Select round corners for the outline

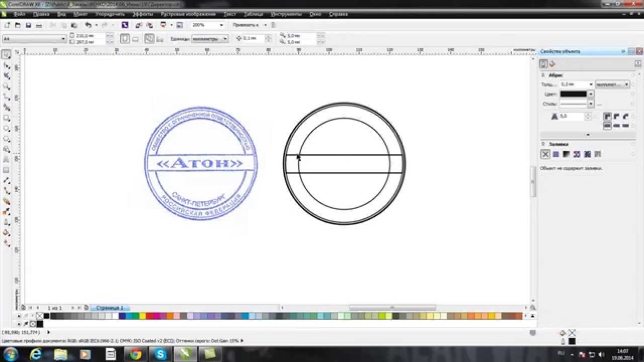click(x=616, y=116)
